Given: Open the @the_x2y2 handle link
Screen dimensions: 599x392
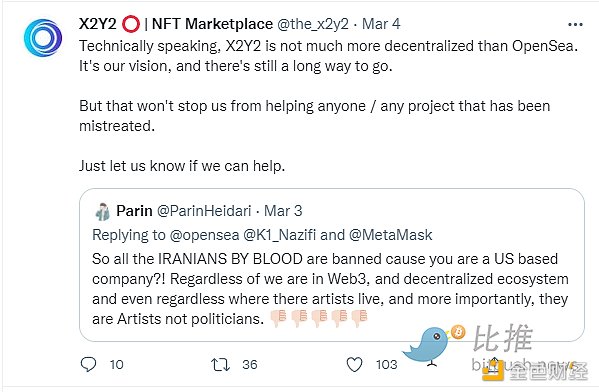Looking at the screenshot, I should 312,24.
